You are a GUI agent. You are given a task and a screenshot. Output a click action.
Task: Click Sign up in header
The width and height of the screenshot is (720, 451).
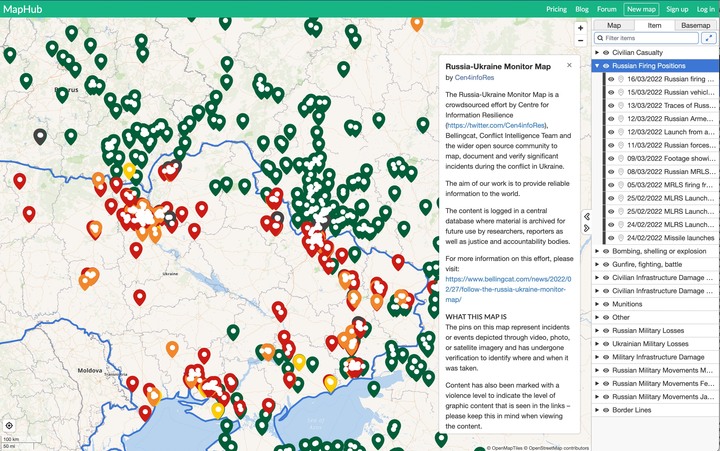pos(677,9)
